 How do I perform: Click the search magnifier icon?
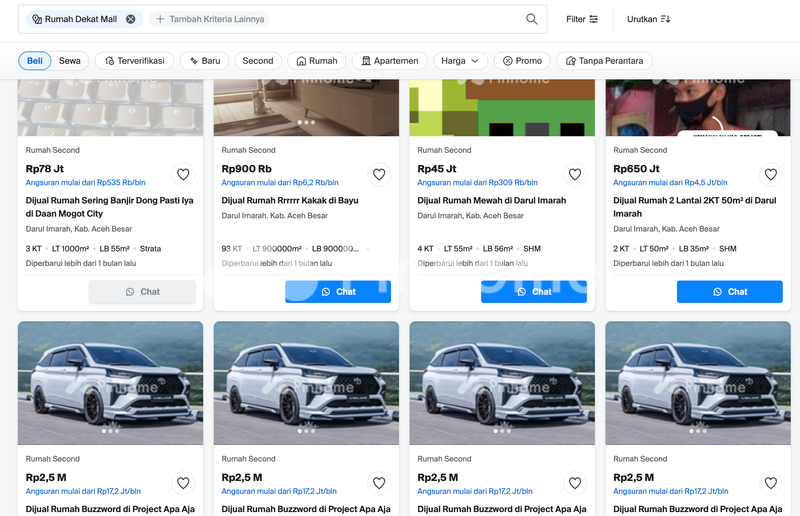[x=532, y=19]
